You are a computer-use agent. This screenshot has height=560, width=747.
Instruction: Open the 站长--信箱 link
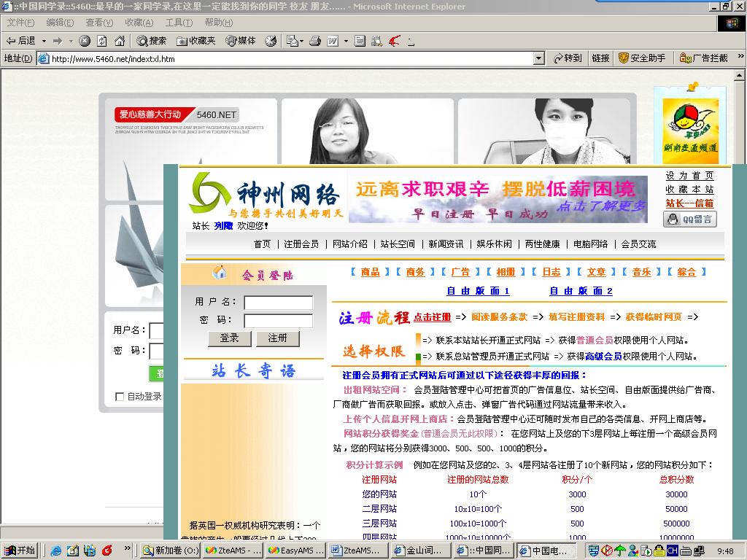click(690, 203)
